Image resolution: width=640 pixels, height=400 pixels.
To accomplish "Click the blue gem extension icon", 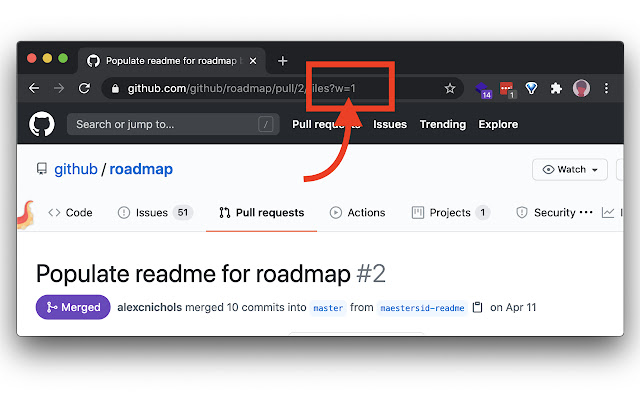I will (531, 88).
